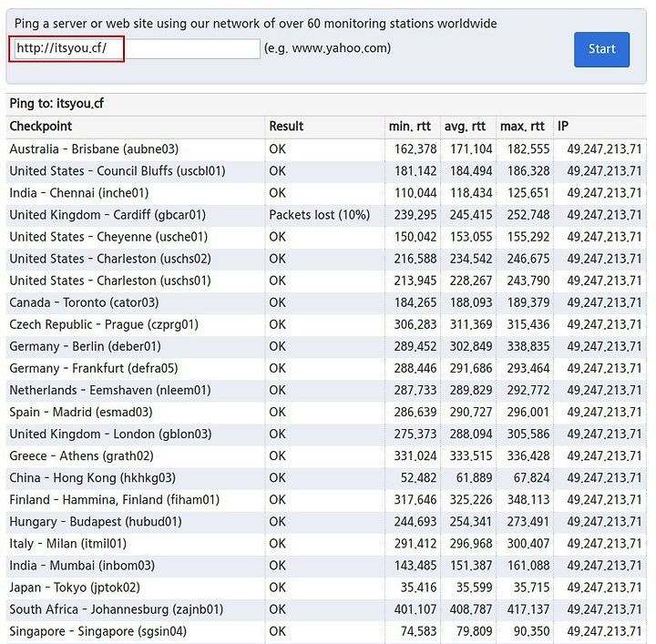
Task: Select Germany - Berlin (deber01) checkpoint
Action: 85,347
